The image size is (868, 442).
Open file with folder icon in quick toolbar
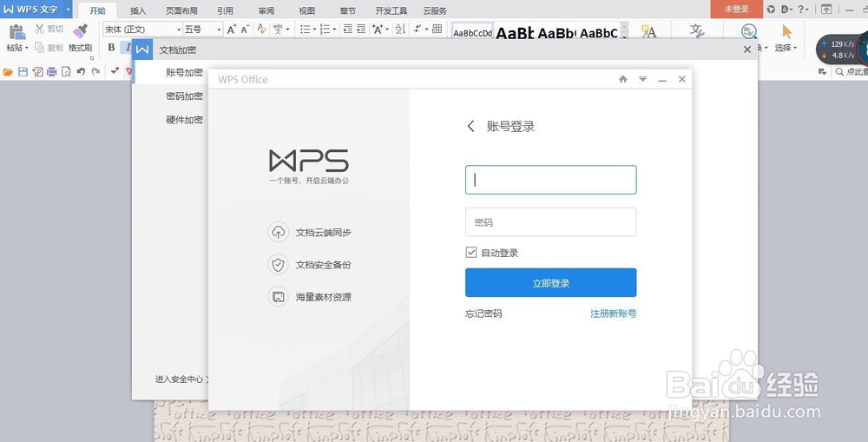[8, 71]
